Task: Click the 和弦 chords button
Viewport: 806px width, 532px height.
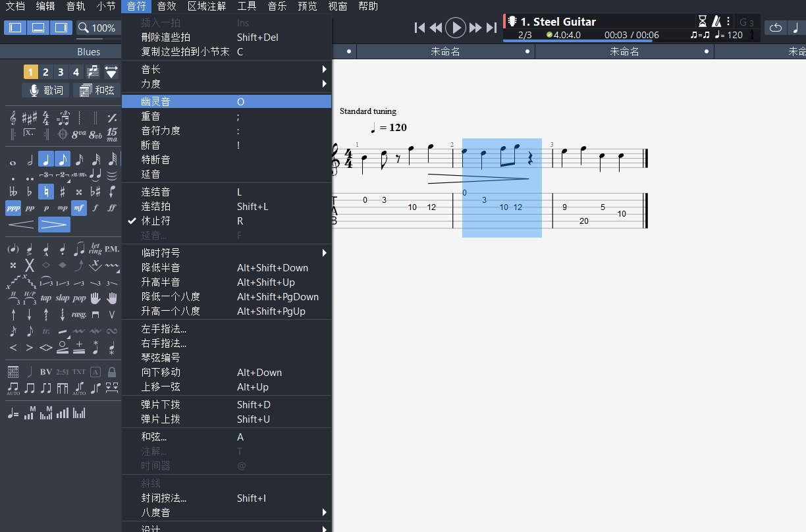Action: [x=97, y=90]
